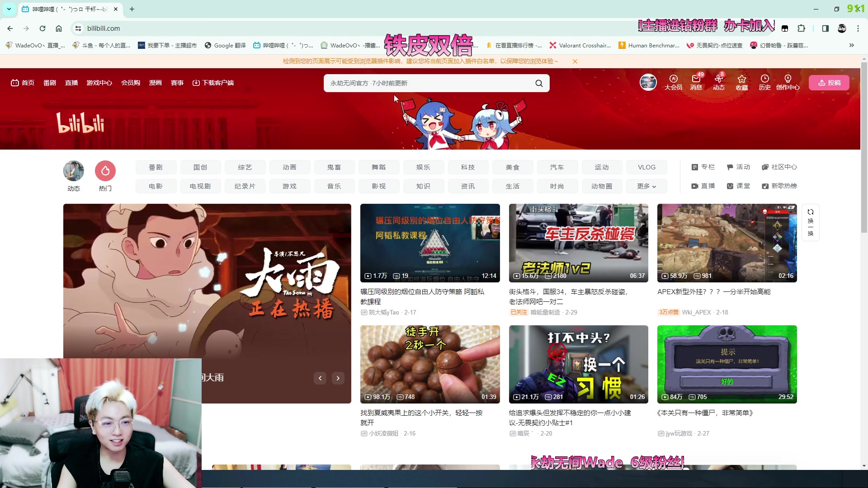Open a new browser tab

point(132,9)
